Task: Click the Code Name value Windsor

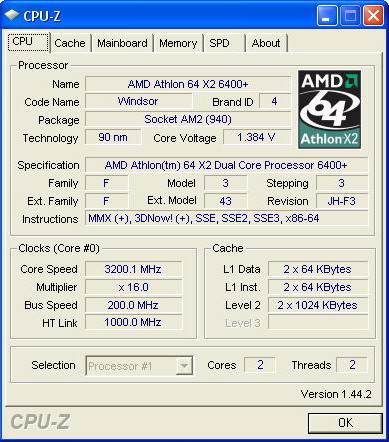Action: coord(138,101)
